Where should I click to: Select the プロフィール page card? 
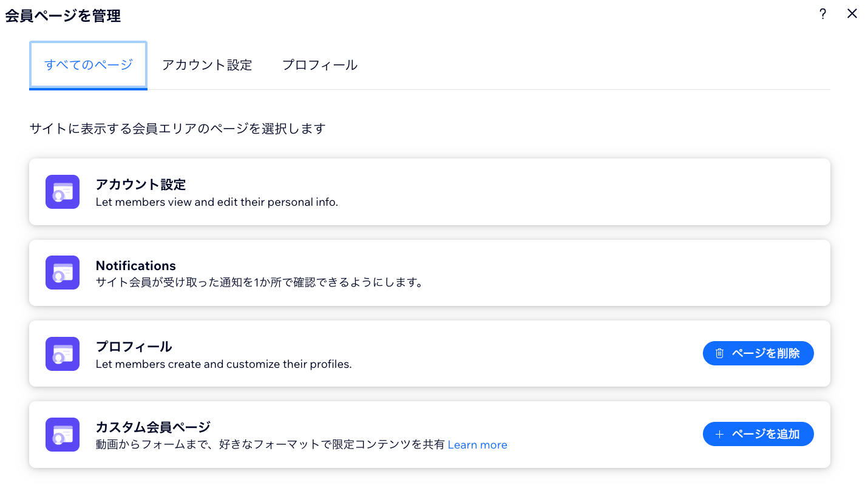[364, 353]
